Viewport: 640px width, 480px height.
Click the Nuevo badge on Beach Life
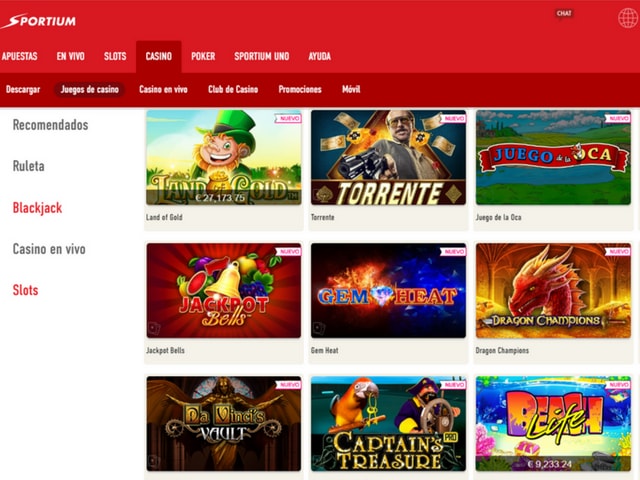[x=618, y=384]
